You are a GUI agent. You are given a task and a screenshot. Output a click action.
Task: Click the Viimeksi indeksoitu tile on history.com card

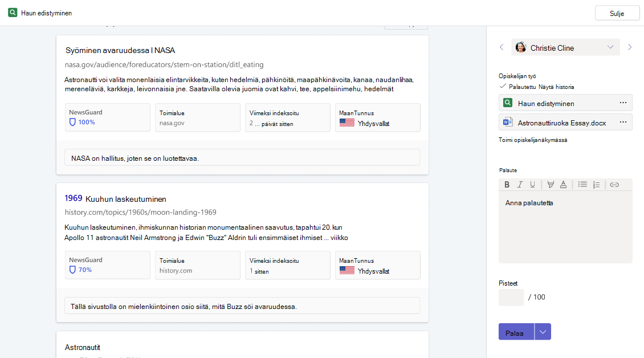(x=287, y=265)
